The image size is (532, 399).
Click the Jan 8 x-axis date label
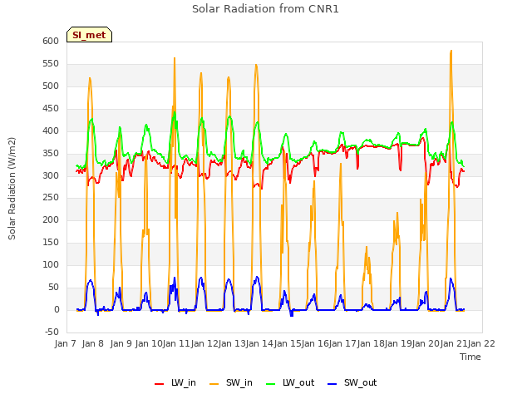point(93,343)
